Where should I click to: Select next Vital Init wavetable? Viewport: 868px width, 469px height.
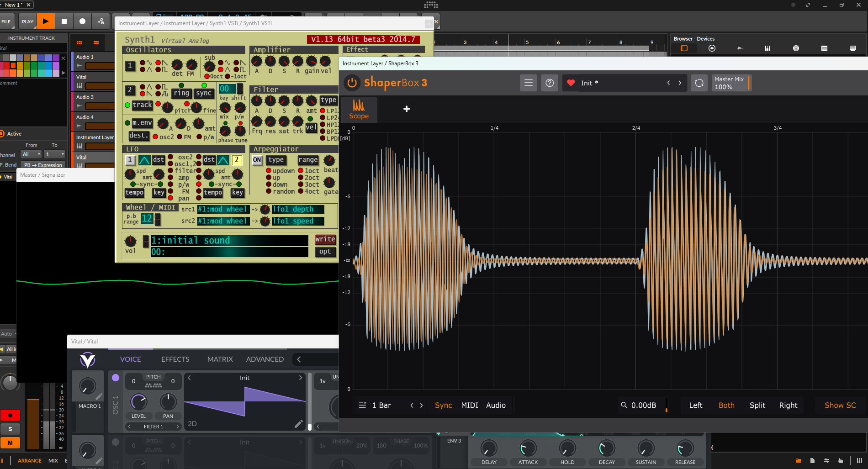pos(300,378)
